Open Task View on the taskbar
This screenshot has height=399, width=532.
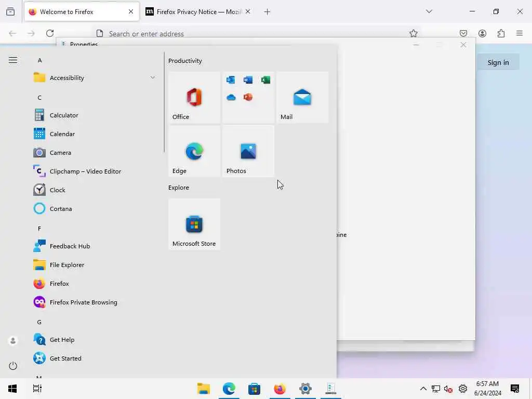pos(37,389)
